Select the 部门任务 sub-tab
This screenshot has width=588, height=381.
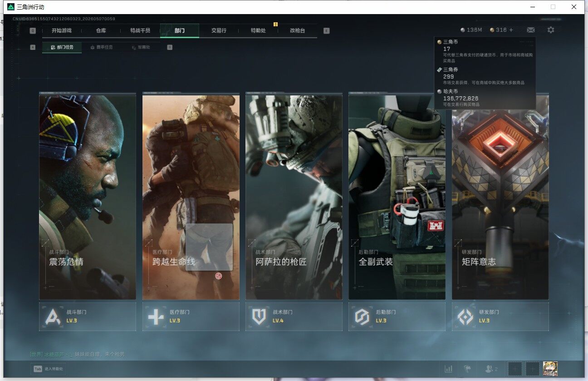(x=62, y=47)
